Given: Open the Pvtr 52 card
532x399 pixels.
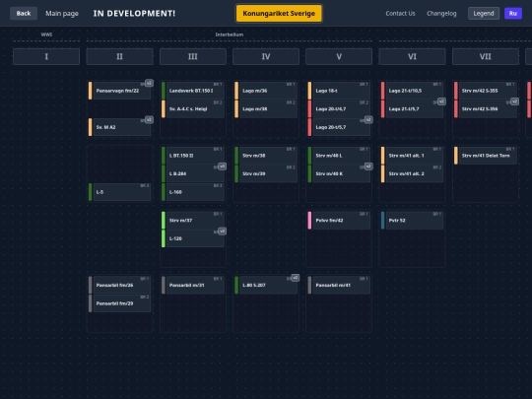Looking at the screenshot, I should pos(412,221).
